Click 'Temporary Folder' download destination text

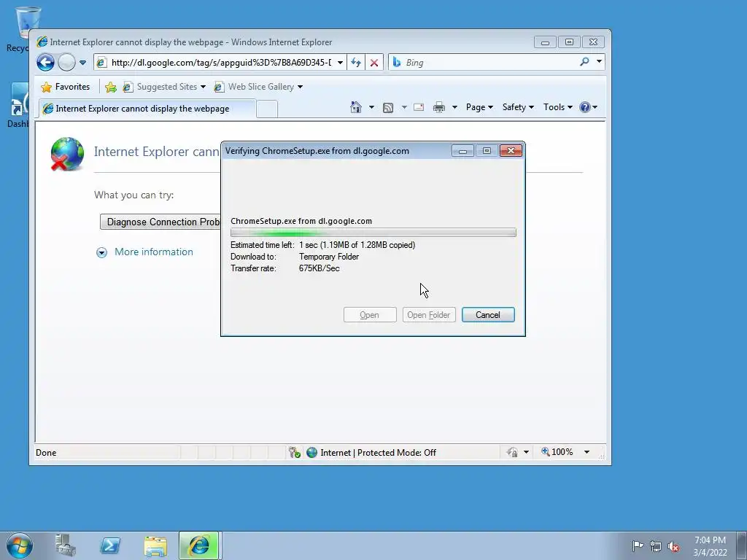[x=329, y=257]
